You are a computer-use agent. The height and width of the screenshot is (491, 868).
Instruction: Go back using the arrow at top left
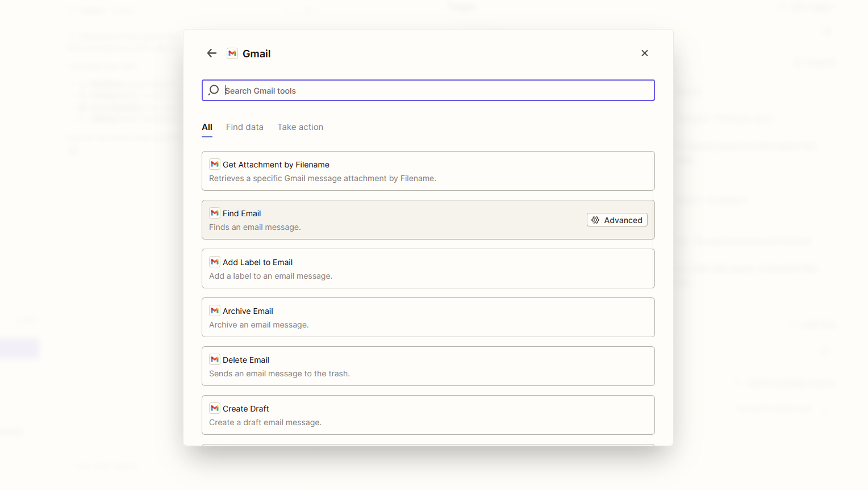coord(211,53)
